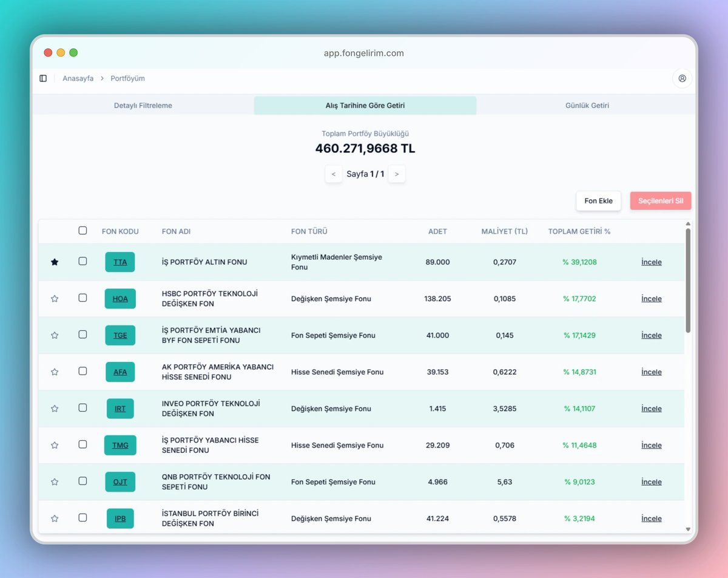Open the HOA fund code badge
Screen dimensions: 728x578
coord(120,299)
